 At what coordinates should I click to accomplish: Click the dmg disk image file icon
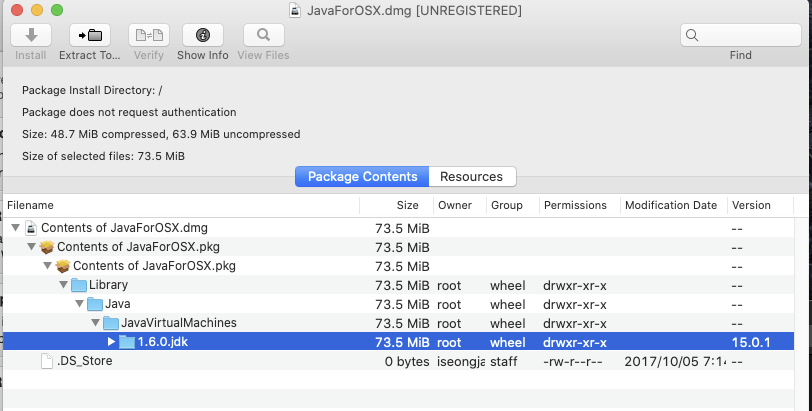[31, 228]
